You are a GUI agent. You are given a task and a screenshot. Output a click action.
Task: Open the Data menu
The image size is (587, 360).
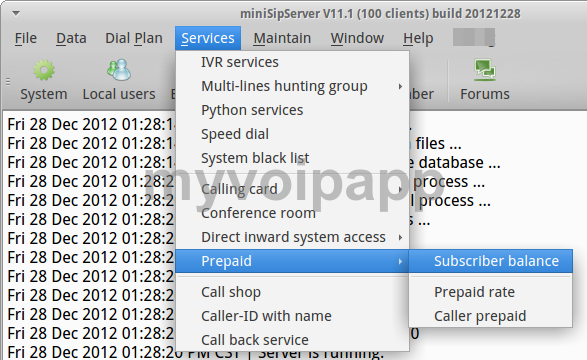[71, 38]
